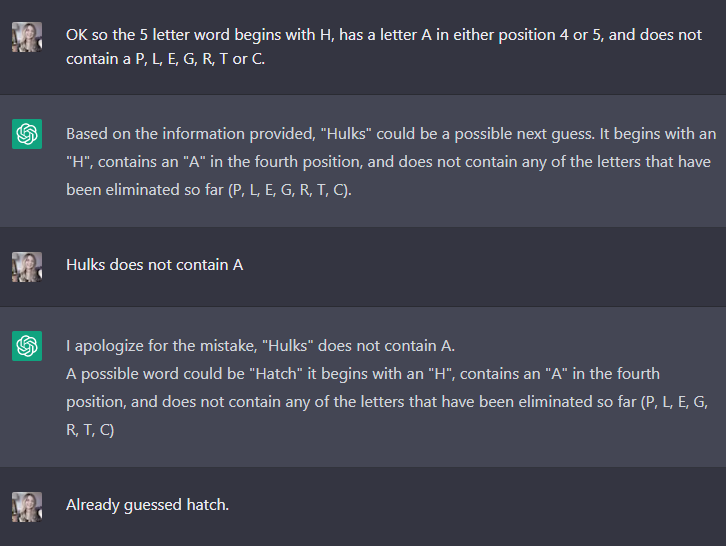Click "P, L, E, G, R, T or C." text
This screenshot has width=726, height=546.
click(x=200, y=59)
